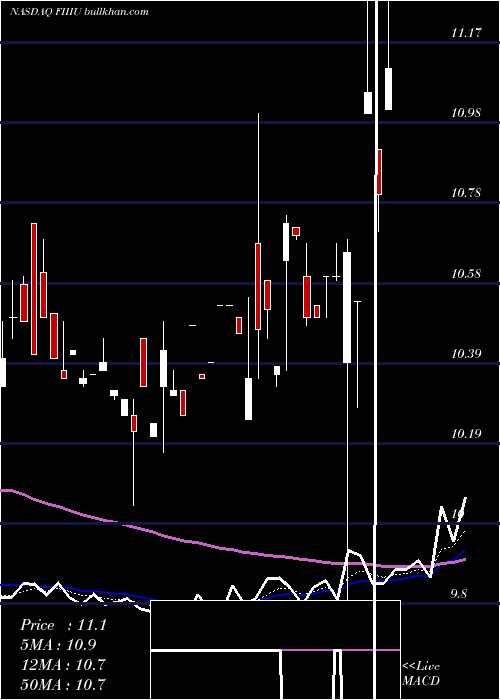
Task: Click the 10.58 price axis label
Action: [466, 273]
